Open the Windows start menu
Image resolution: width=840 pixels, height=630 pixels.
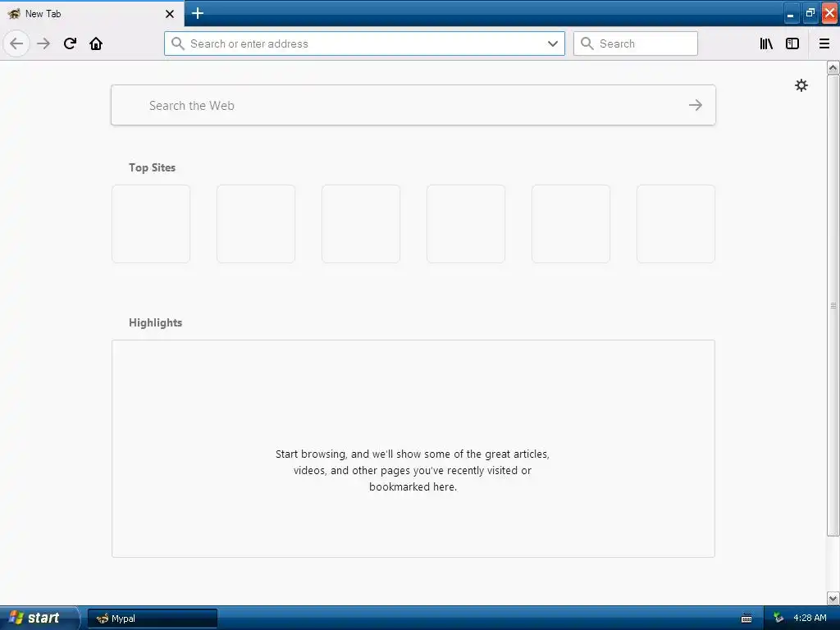click(39, 618)
